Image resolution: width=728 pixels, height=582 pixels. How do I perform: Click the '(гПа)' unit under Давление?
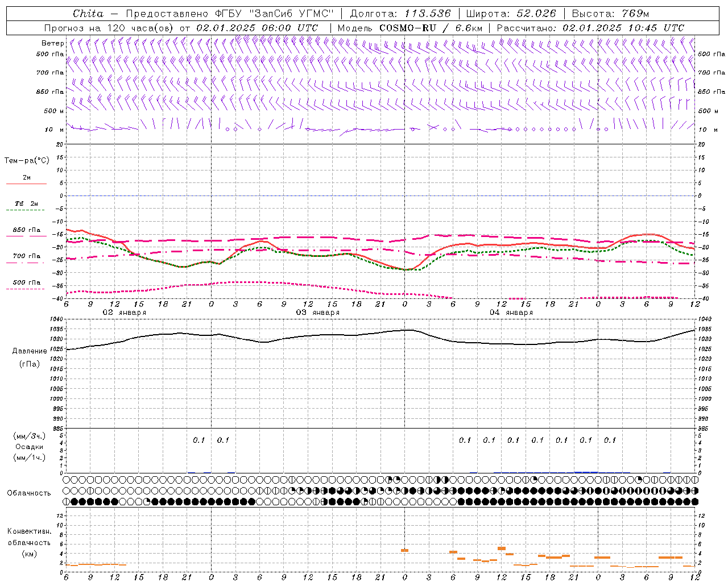(x=30, y=364)
